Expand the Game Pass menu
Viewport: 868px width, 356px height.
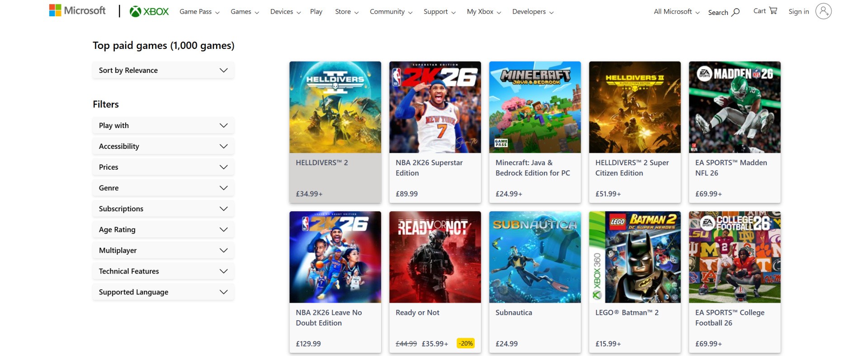[199, 12]
